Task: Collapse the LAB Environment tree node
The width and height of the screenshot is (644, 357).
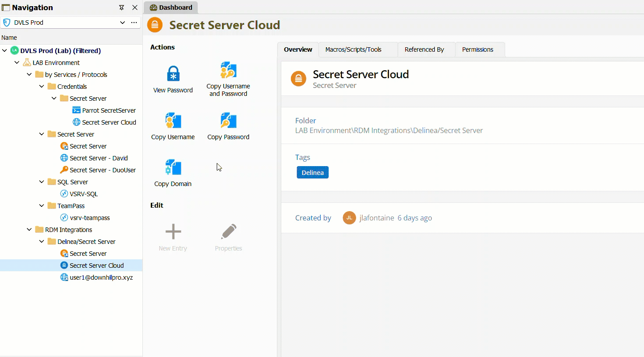Action: 17,63
